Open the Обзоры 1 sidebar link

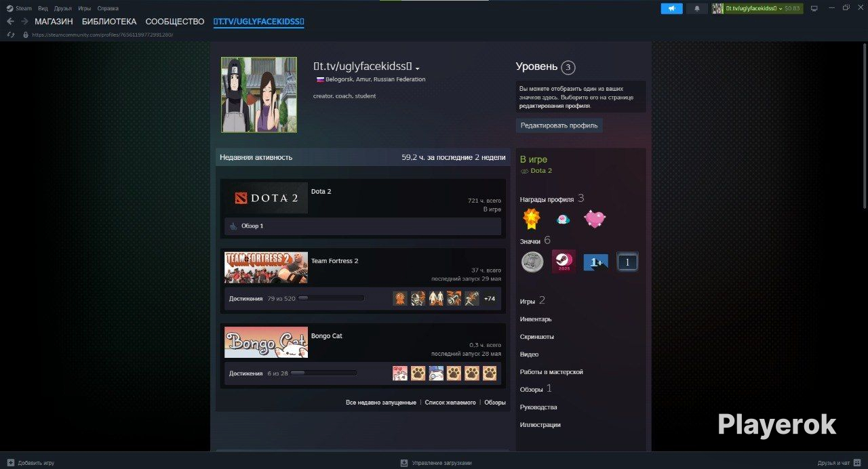coord(536,389)
